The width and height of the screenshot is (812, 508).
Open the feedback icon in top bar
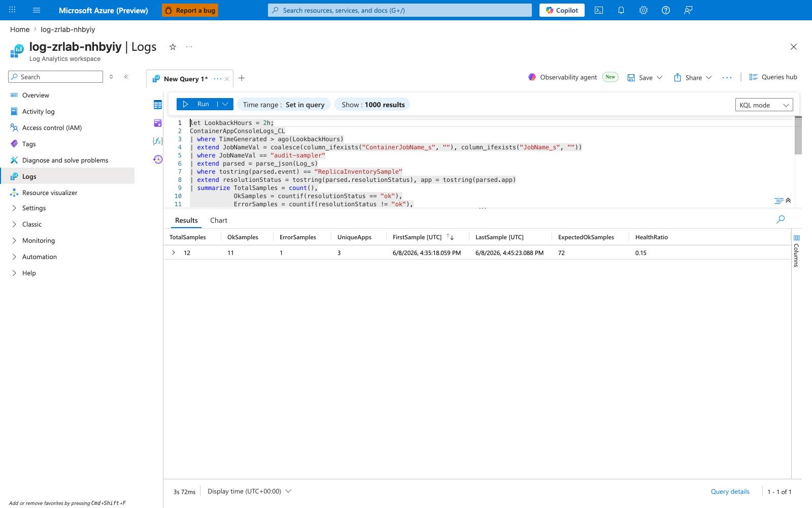(x=688, y=10)
